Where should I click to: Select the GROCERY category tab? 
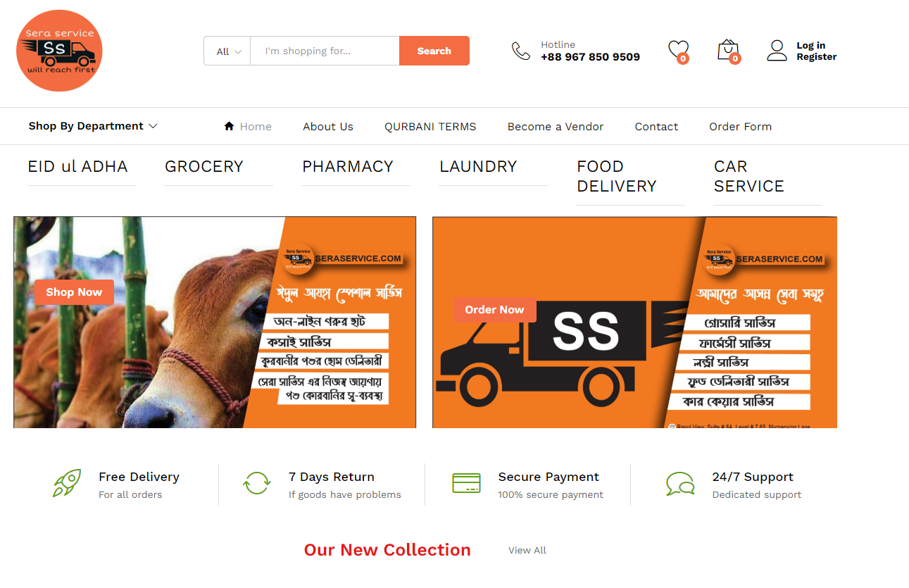204,167
